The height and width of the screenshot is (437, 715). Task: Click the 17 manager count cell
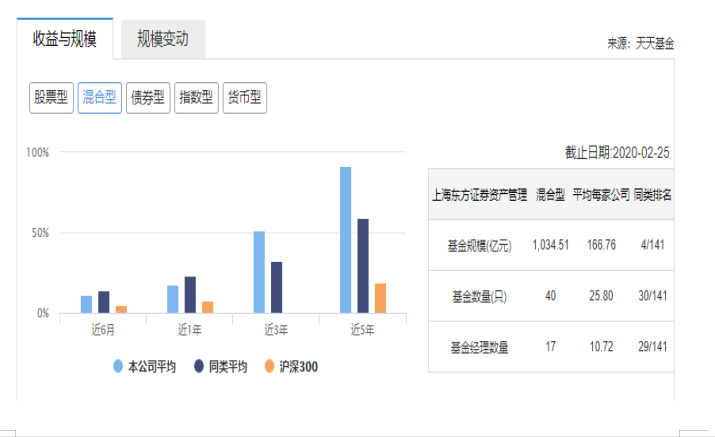point(550,347)
